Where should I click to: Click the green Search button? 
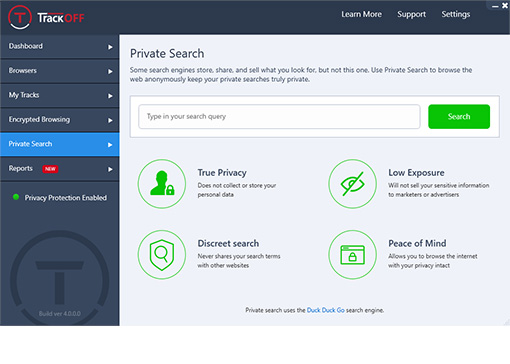click(x=459, y=116)
